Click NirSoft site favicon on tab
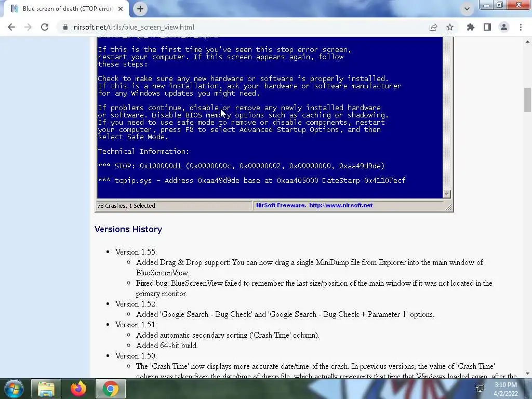The image size is (532, 399). click(14, 8)
